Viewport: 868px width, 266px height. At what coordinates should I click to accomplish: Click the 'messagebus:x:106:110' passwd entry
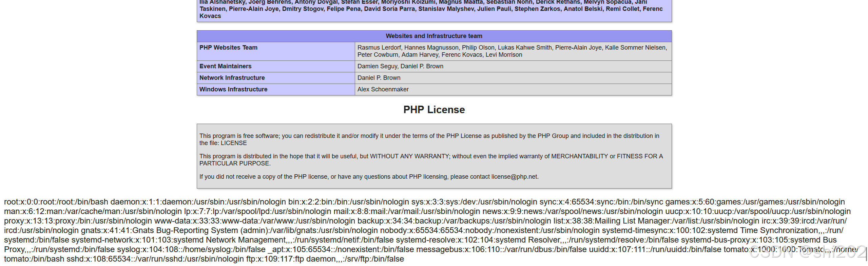(x=501, y=249)
